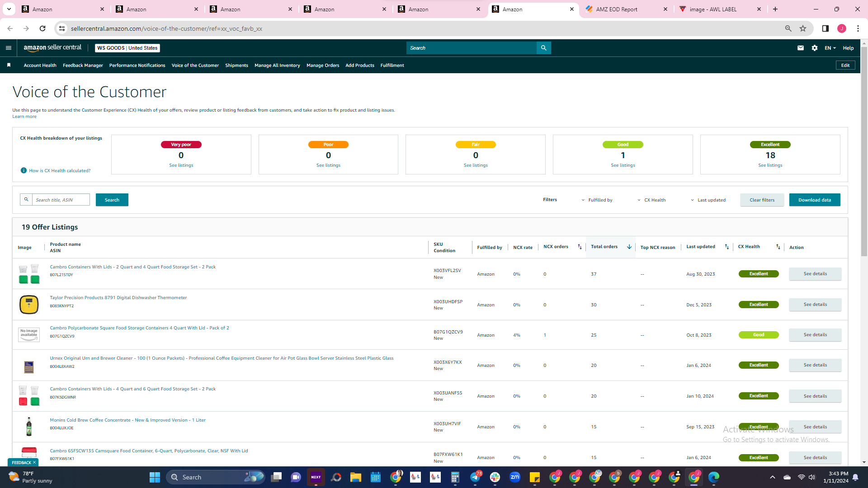The image size is (868, 488).
Task: Reload the page with the refresh icon
Action: click(x=42, y=28)
